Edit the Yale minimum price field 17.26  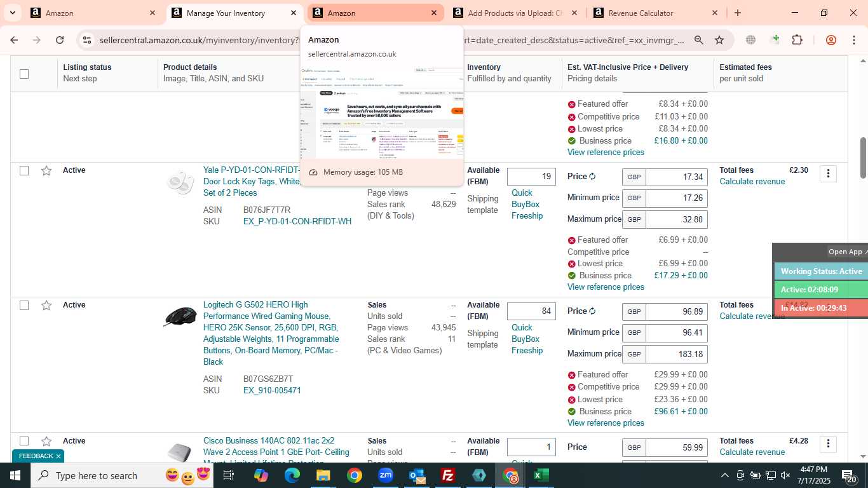click(676, 198)
